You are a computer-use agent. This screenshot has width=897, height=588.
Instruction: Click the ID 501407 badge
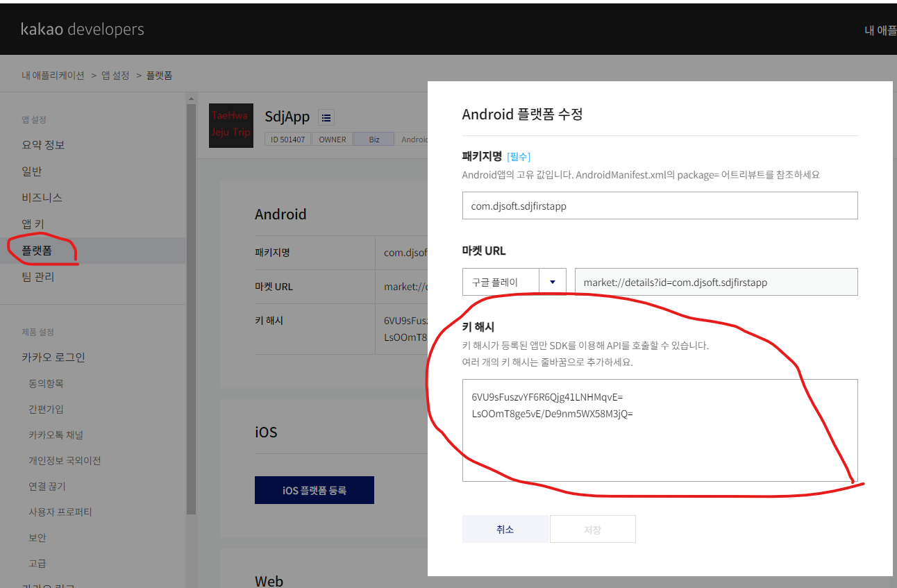point(287,140)
